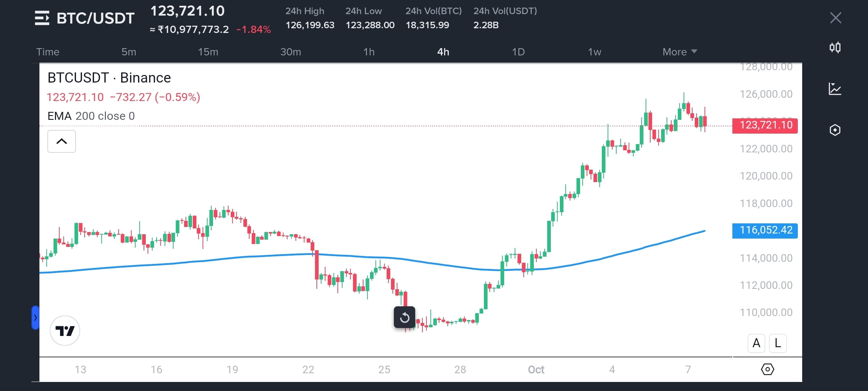
Task: Click the TradingView logo watermark
Action: tap(65, 330)
